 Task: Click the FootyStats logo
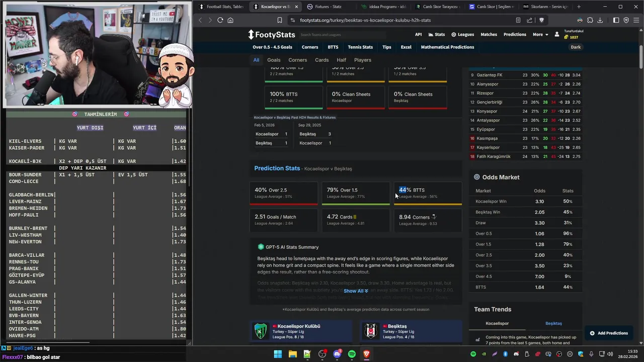(x=272, y=35)
